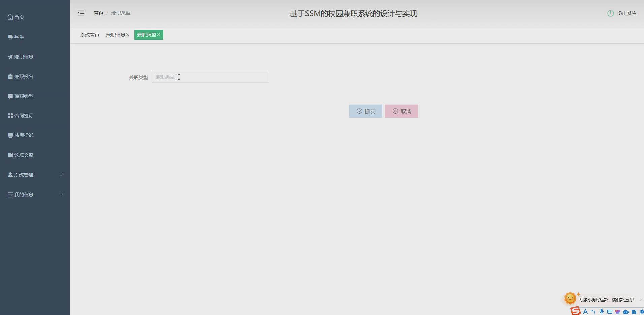644x315 pixels.
Task: Click the 取消 cancel button
Action: 401,111
